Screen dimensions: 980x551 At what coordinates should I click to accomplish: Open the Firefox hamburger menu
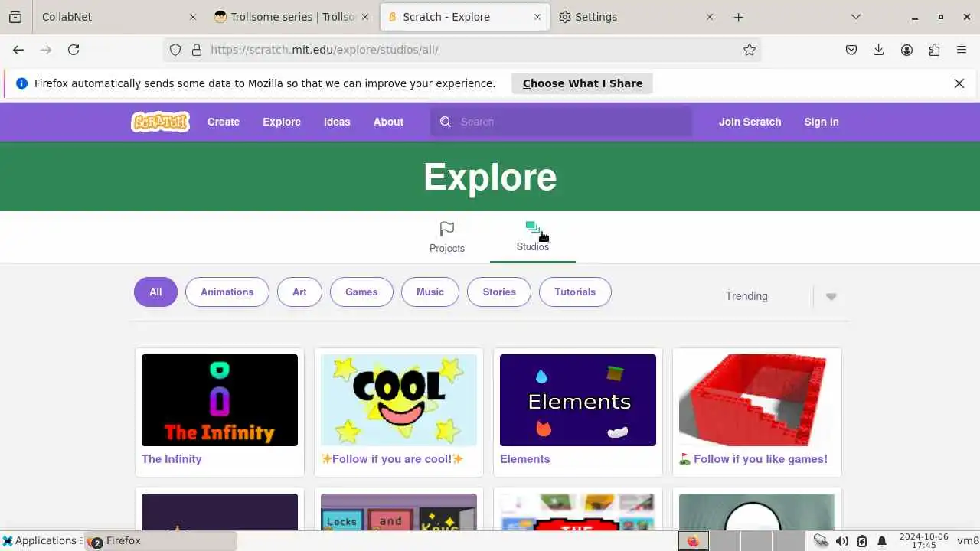point(962,50)
